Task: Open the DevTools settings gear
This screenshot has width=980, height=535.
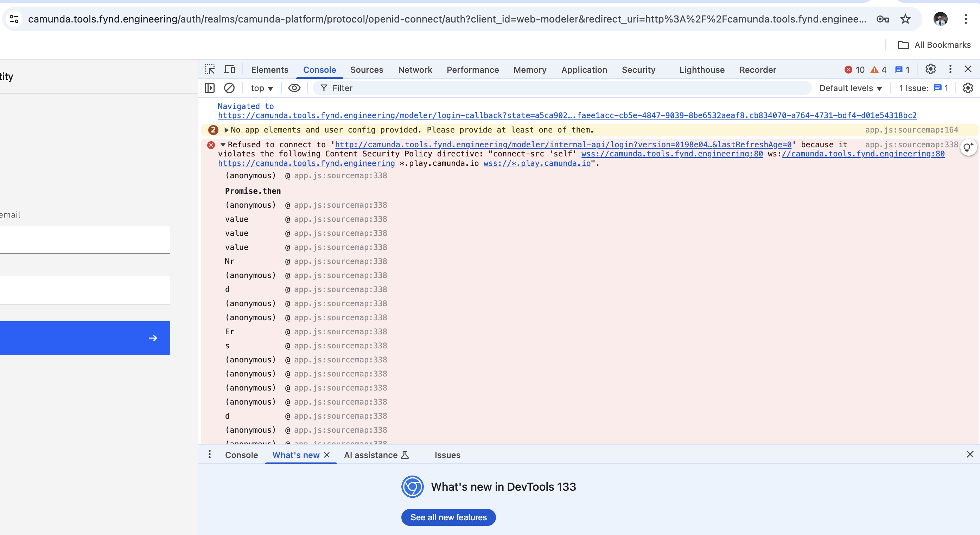Action: click(930, 69)
